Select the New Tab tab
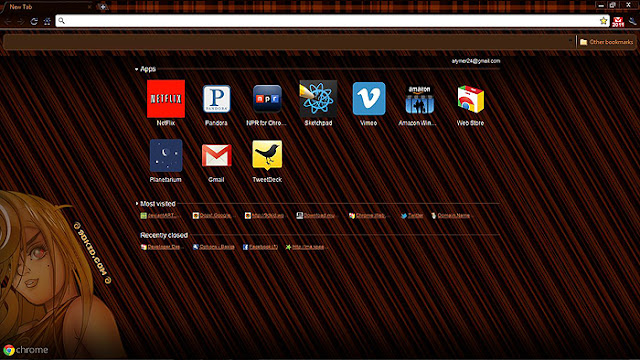The width and height of the screenshot is (640, 360). (x=47, y=7)
